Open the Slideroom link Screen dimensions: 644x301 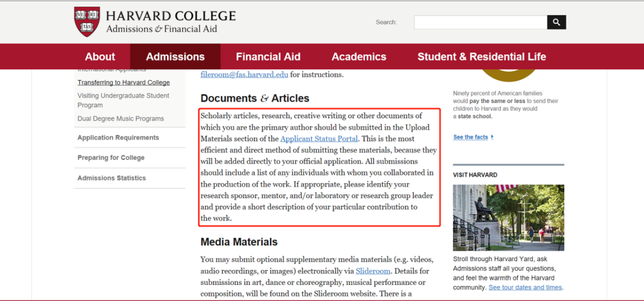[373, 271]
